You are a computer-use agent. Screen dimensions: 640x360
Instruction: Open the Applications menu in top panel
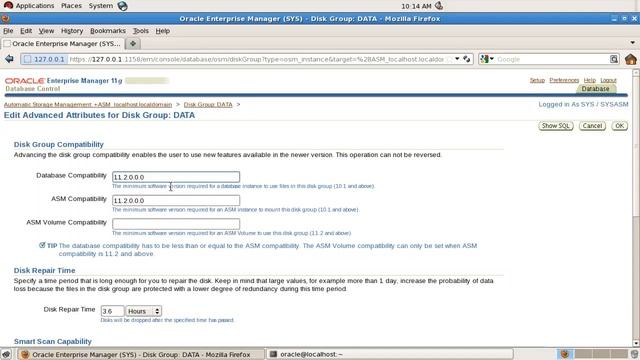click(34, 6)
